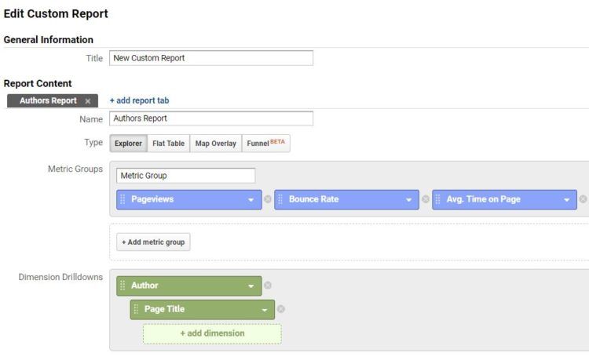The height and width of the screenshot is (364, 589).
Task: Remove the Avg. Time on Page metric
Action: (583, 199)
